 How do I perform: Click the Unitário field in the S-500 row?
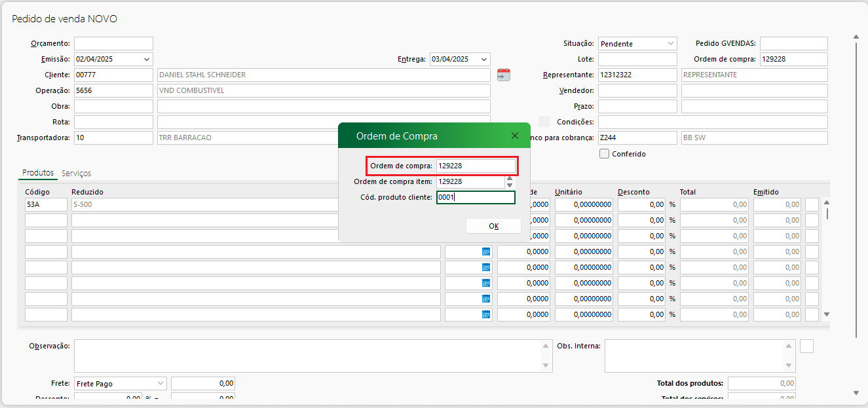pos(584,204)
